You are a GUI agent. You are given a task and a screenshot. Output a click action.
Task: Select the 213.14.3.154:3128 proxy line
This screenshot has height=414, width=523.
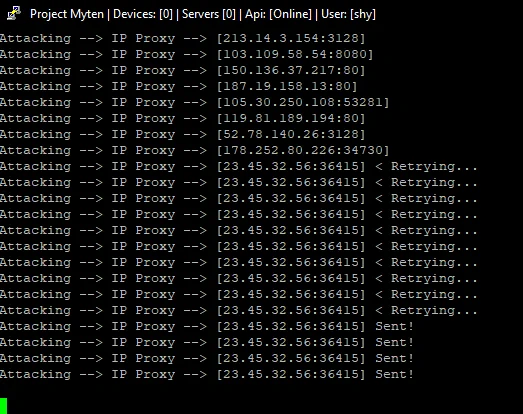click(x=182, y=38)
